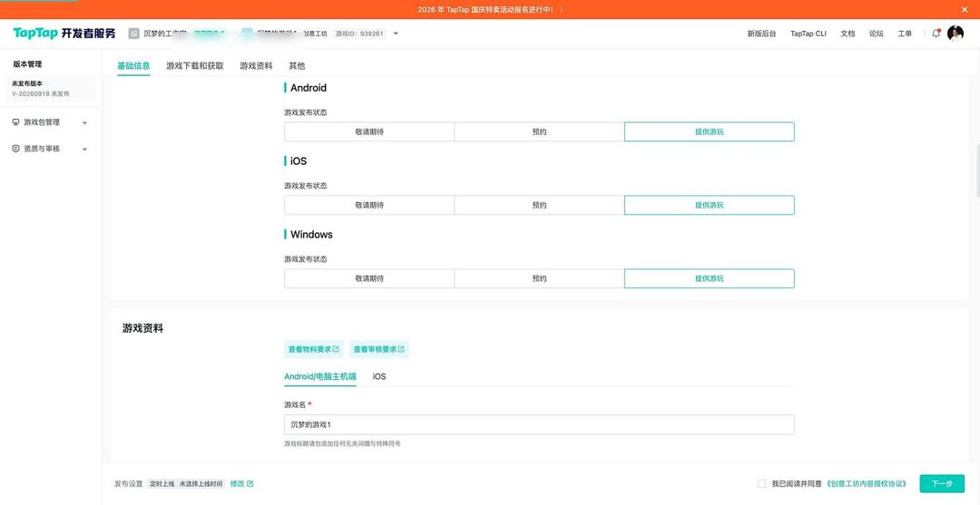Open the TapTap CLI link
This screenshot has width=980, height=505.
point(808,34)
